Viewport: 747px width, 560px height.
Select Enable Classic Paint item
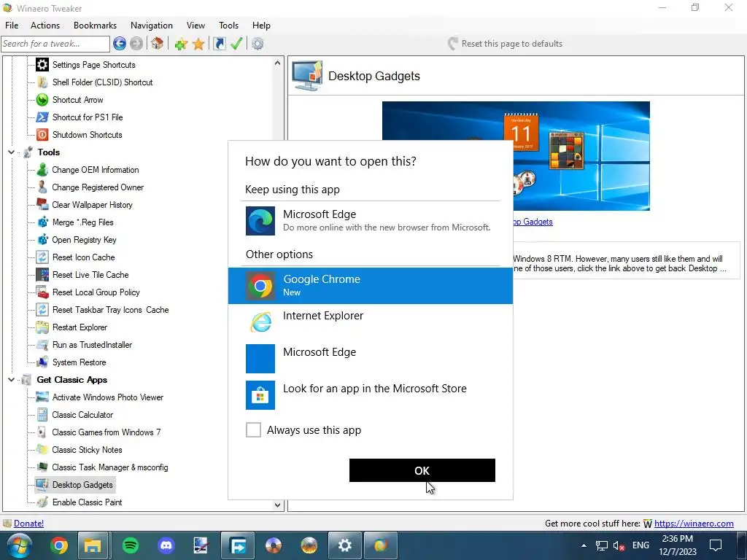87,502
